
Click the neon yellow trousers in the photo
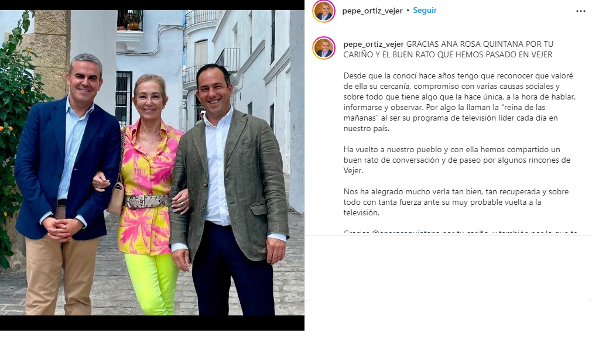click(152, 284)
